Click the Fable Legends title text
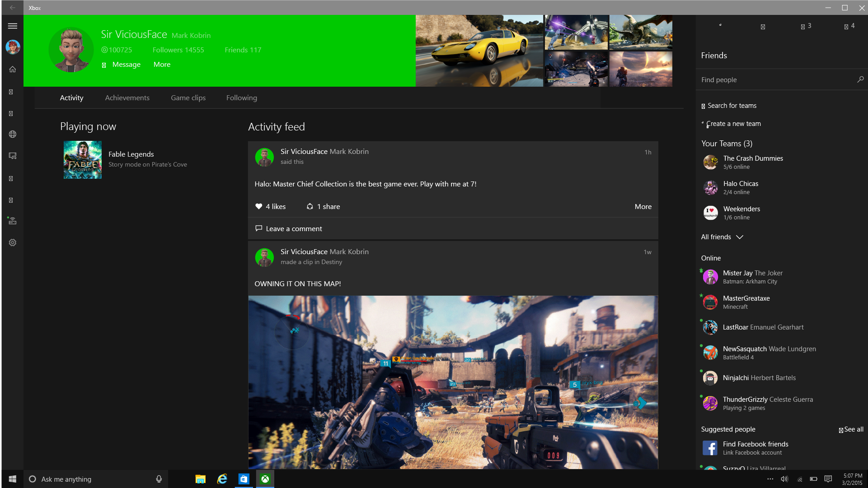 click(131, 154)
